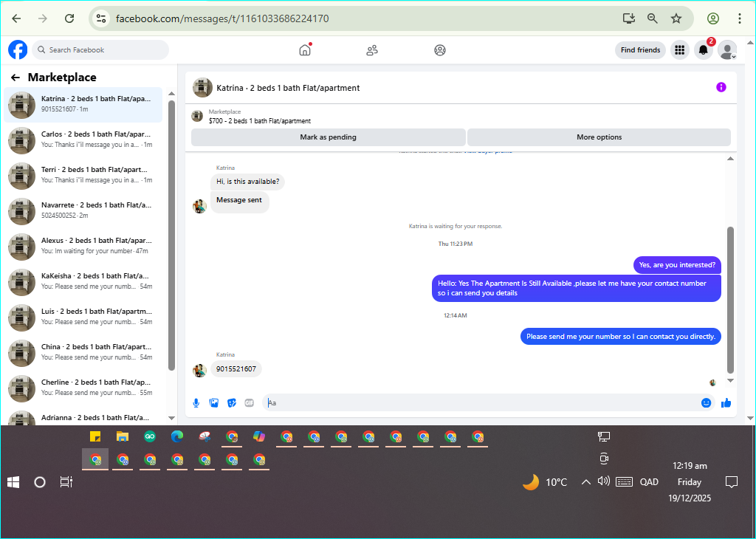Open the Cherline conversation
The height and width of the screenshot is (539, 756).
[x=83, y=388]
